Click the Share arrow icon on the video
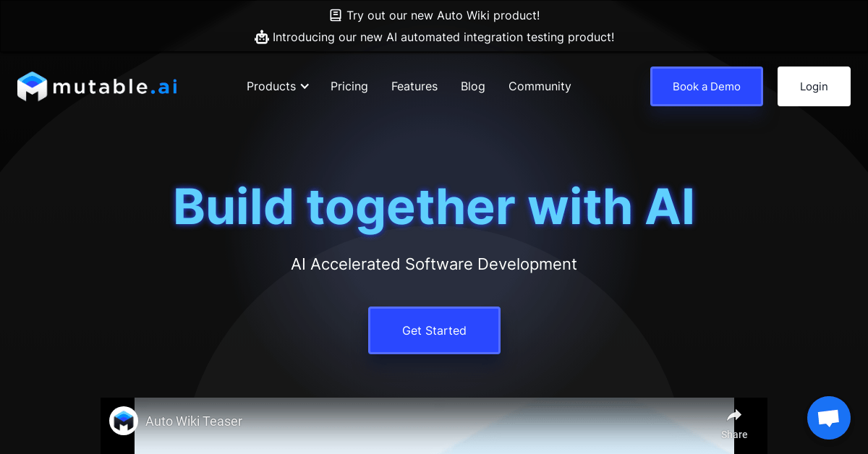 click(x=734, y=415)
